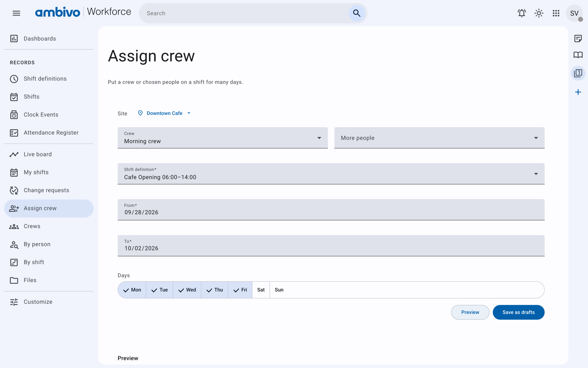Click the By person search icon
588x368 pixels.
pyautogui.click(x=14, y=244)
